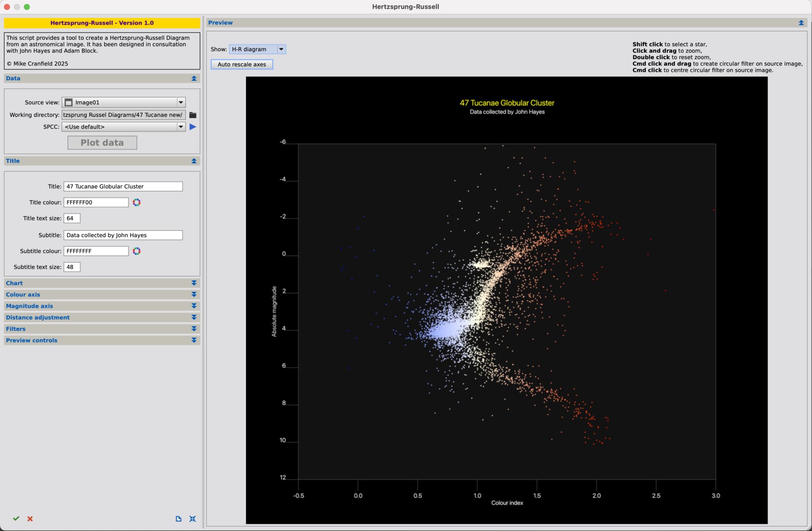812x531 pixels.
Task: Click the new instance document icon
Action: 178,518
